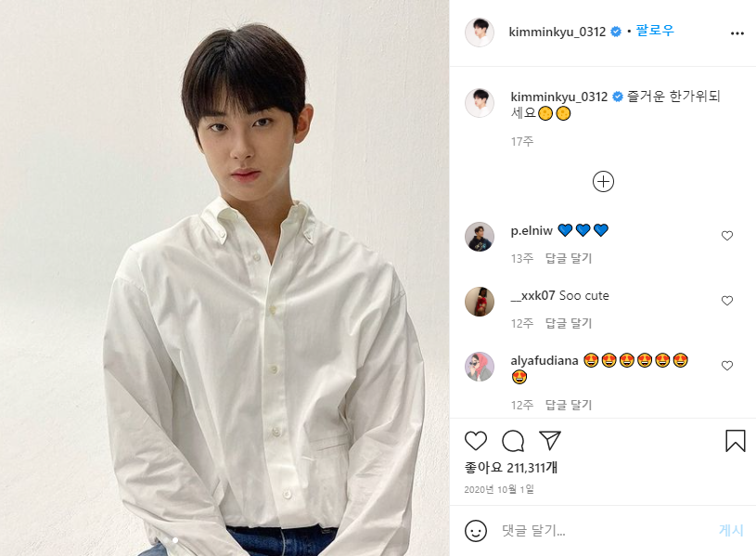Like the __xxk07 Soo cute comment
756x556 pixels.
tap(727, 301)
